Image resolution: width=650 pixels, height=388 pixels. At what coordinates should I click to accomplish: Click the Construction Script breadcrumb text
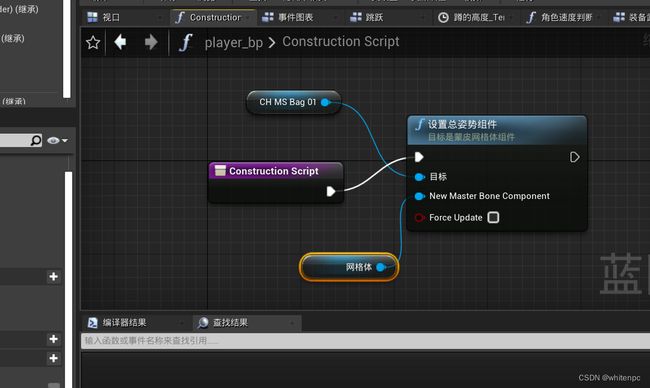pos(341,41)
